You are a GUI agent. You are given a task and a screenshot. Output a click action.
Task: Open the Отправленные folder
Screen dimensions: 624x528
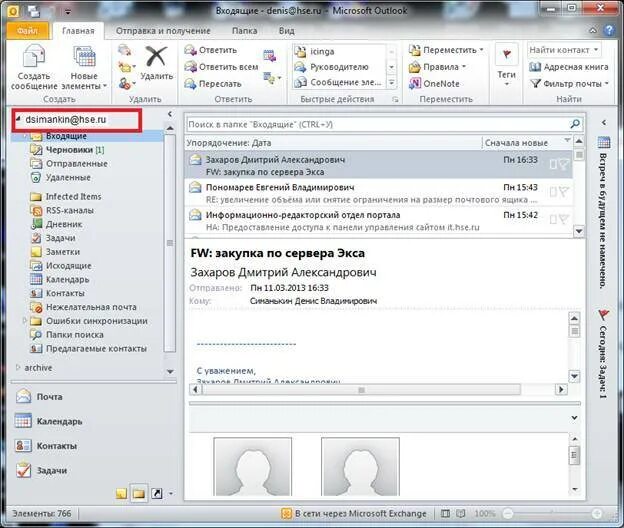point(68,164)
